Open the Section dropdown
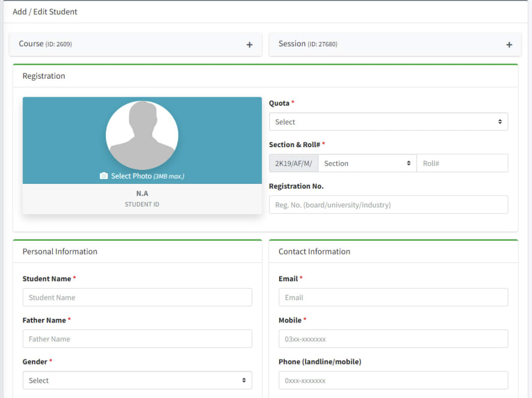The width and height of the screenshot is (532, 398). [x=368, y=164]
